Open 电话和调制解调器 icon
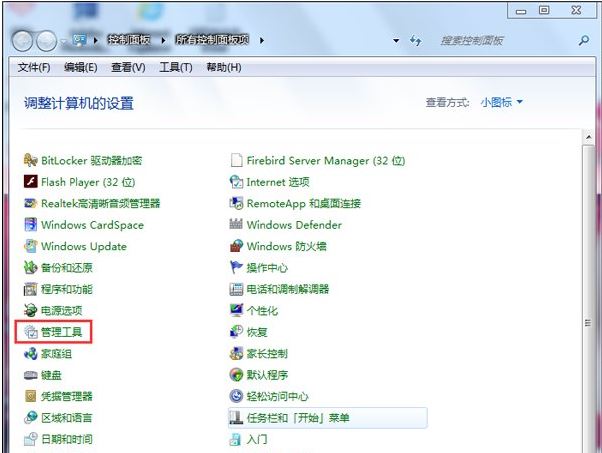 coord(236,289)
